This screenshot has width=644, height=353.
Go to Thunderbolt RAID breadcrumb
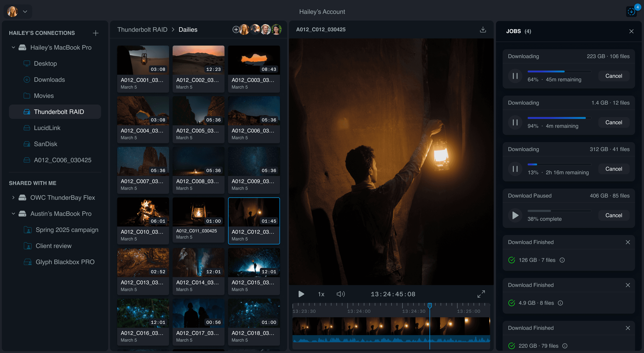pyautogui.click(x=142, y=29)
